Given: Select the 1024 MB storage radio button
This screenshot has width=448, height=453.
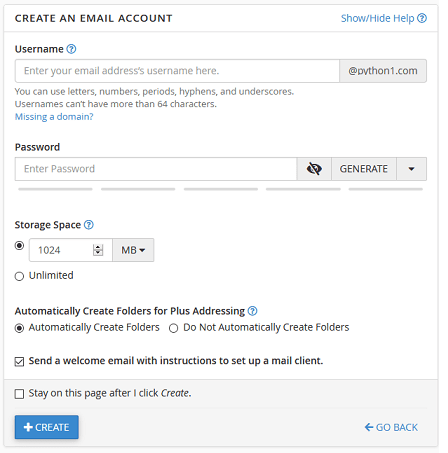Looking at the screenshot, I should click(19, 246).
